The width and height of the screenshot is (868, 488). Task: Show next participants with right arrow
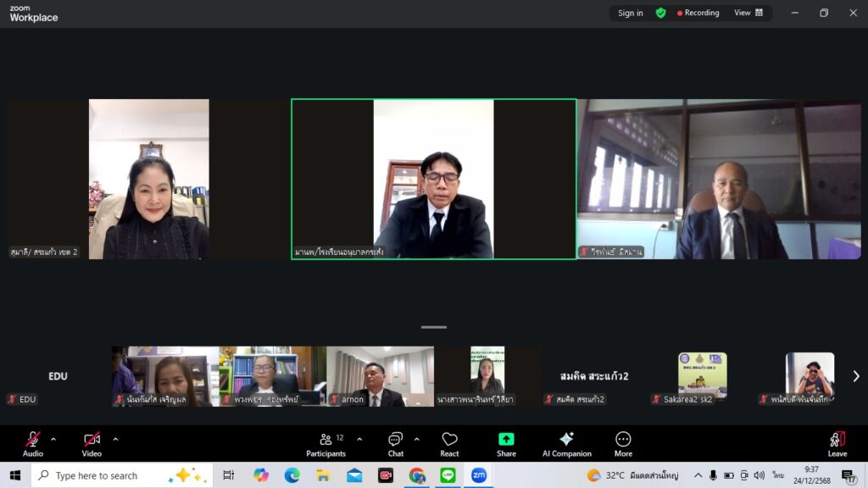tap(855, 376)
